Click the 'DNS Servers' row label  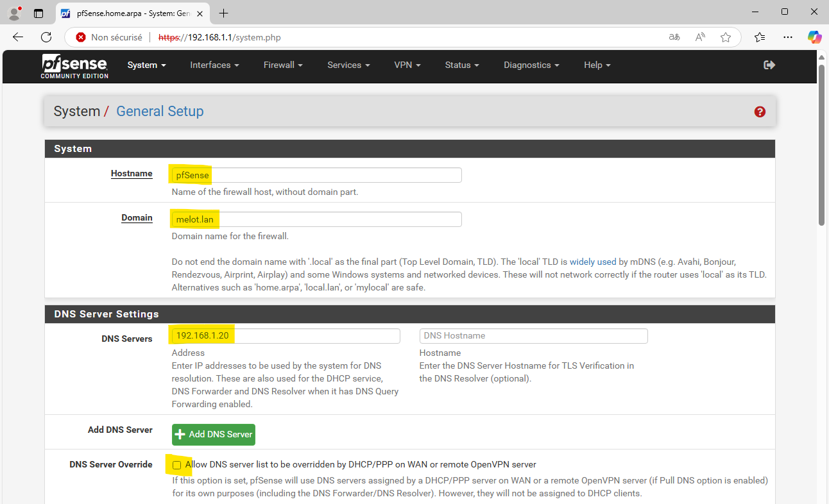point(127,339)
